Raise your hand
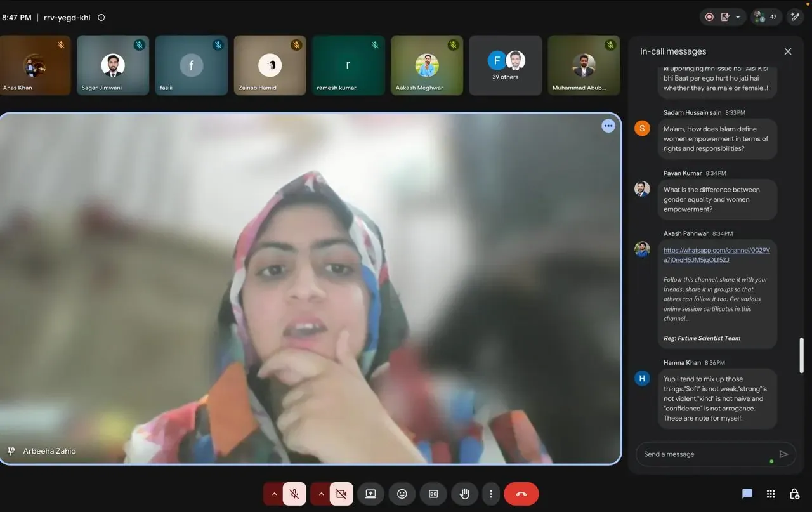 (x=464, y=494)
